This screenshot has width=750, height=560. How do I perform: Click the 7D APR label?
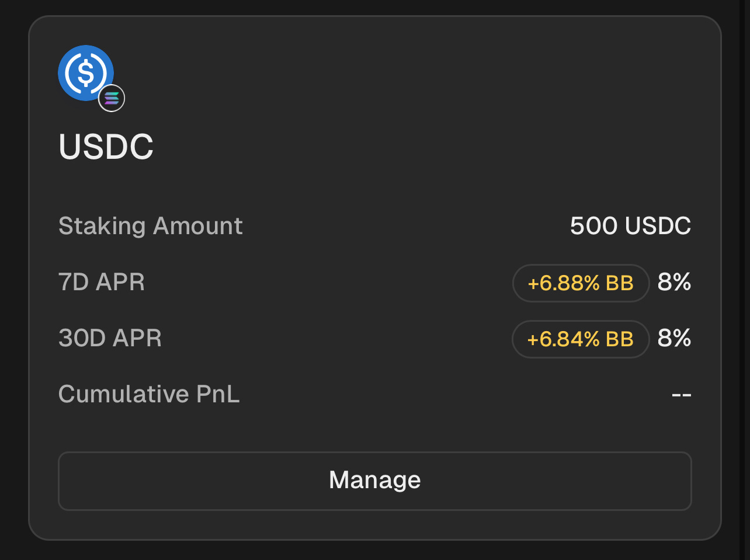(102, 283)
